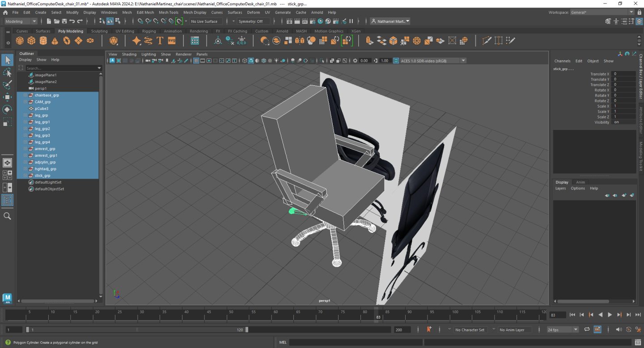Select the Paint Selection tool
The image size is (644, 348).
7,85
